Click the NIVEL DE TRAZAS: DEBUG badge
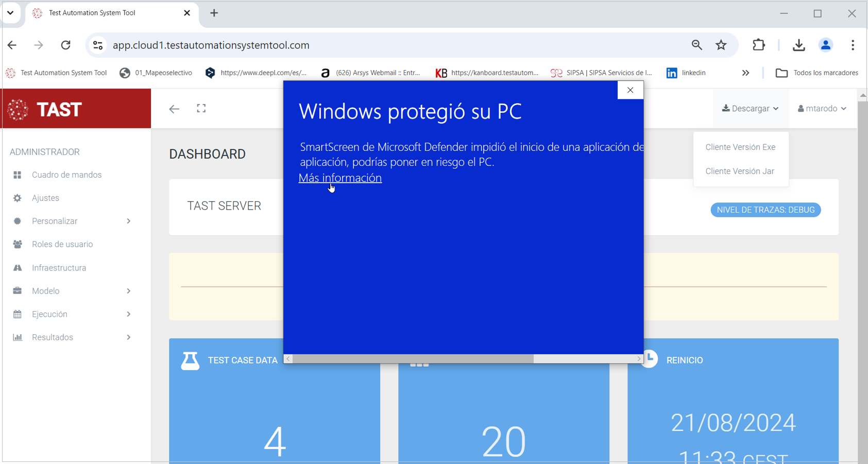Screen dimensions: 868x464 [x=765, y=210]
